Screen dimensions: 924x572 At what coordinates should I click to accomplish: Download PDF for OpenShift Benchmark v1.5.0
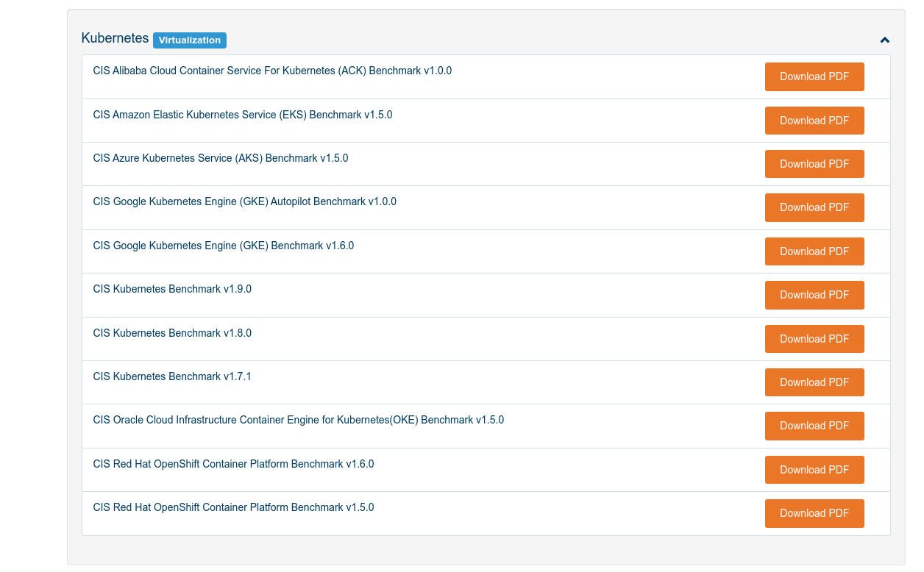pyautogui.click(x=814, y=513)
